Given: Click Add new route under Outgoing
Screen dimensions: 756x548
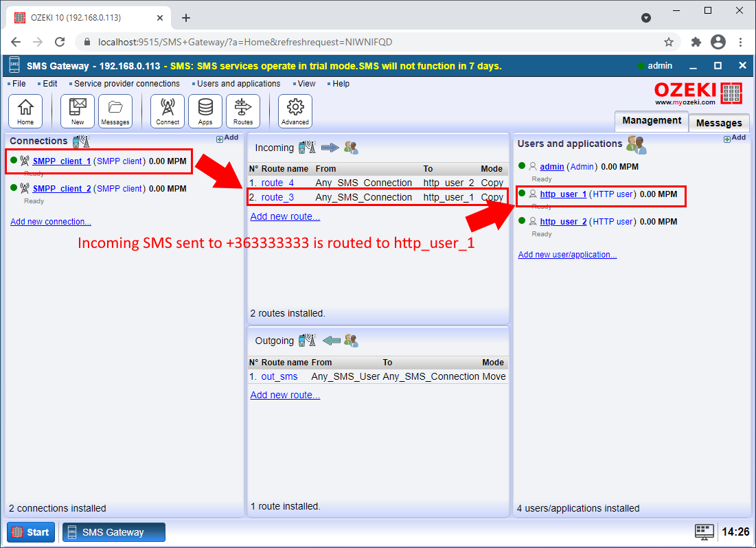Looking at the screenshot, I should pos(285,395).
